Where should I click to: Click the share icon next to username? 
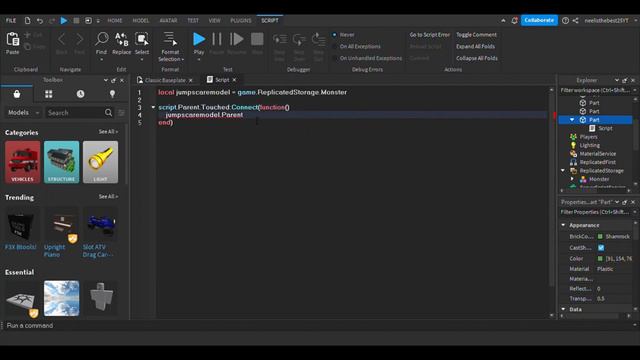pos(576,20)
